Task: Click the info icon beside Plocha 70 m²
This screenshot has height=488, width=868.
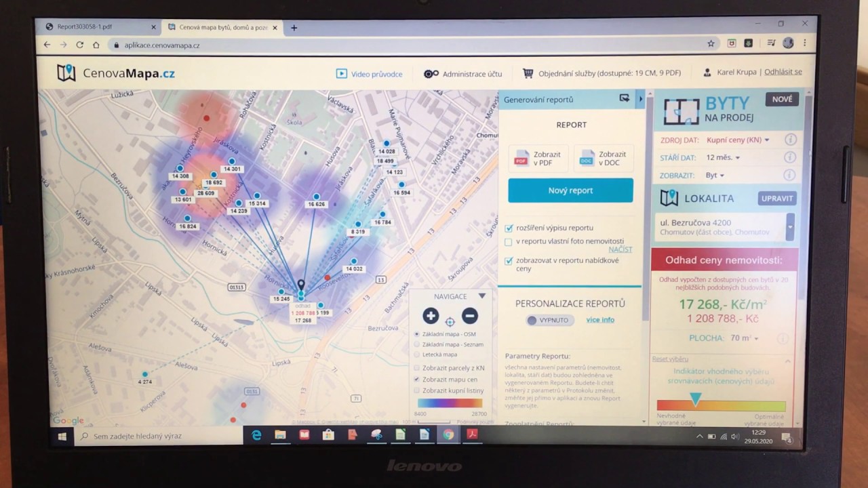Action: point(783,338)
